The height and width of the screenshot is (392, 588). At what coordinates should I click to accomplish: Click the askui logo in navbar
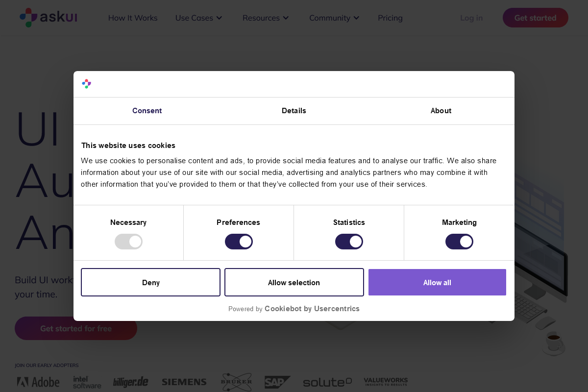coord(48,17)
